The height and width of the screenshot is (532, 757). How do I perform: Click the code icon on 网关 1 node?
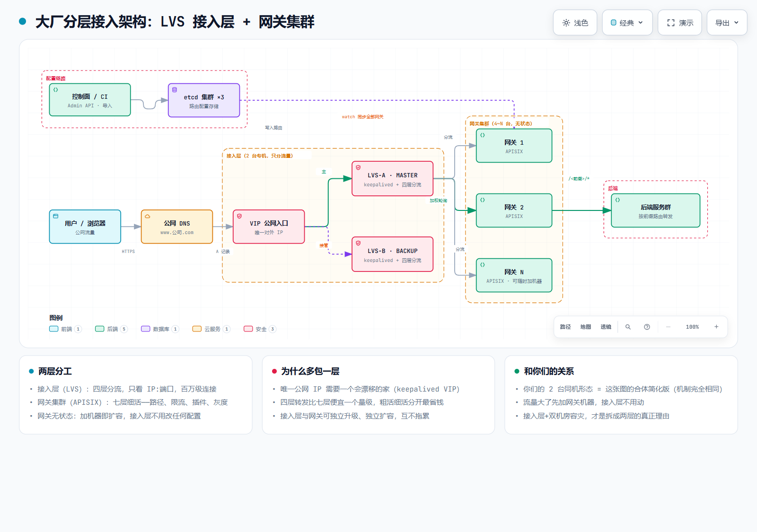click(483, 135)
